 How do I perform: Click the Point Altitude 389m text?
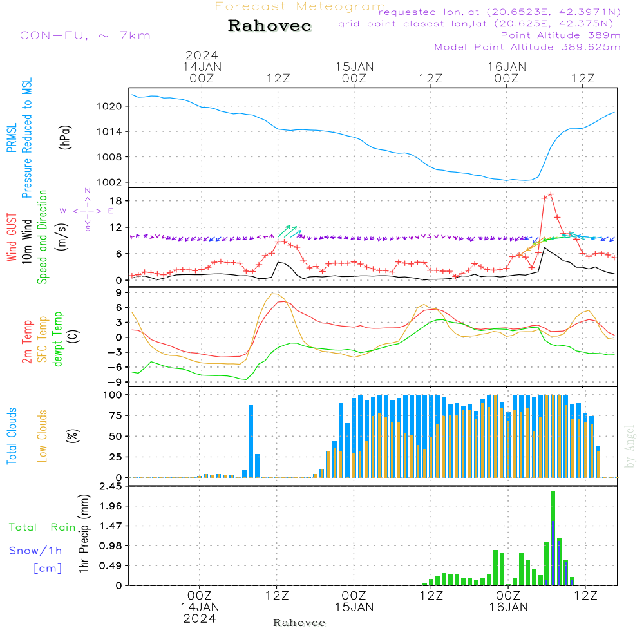click(x=560, y=35)
